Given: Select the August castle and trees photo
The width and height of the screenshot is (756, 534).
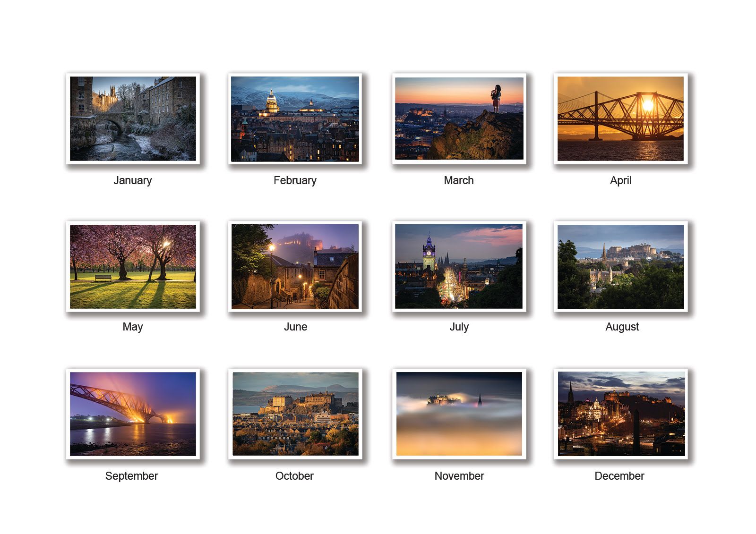Looking at the screenshot, I should pyautogui.click(x=620, y=266).
